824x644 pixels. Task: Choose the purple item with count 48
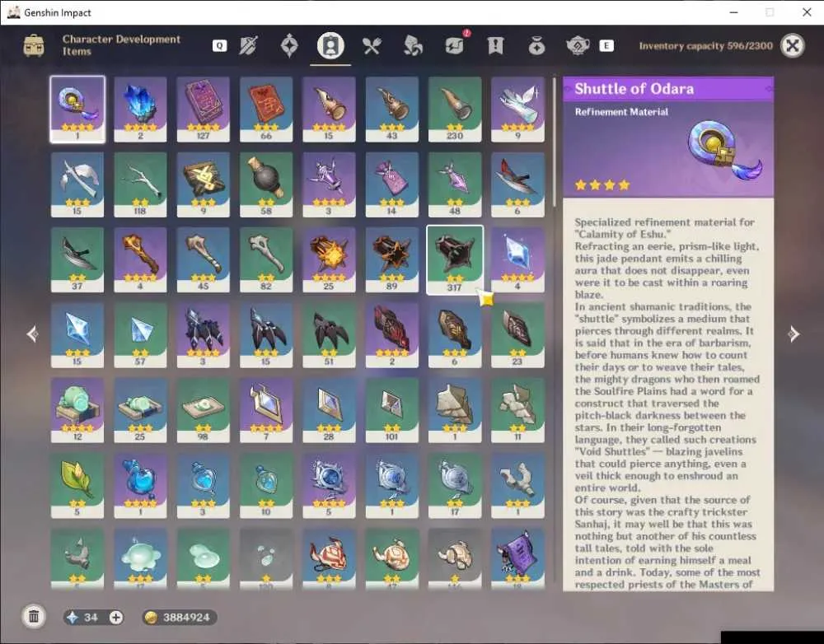pos(455,185)
